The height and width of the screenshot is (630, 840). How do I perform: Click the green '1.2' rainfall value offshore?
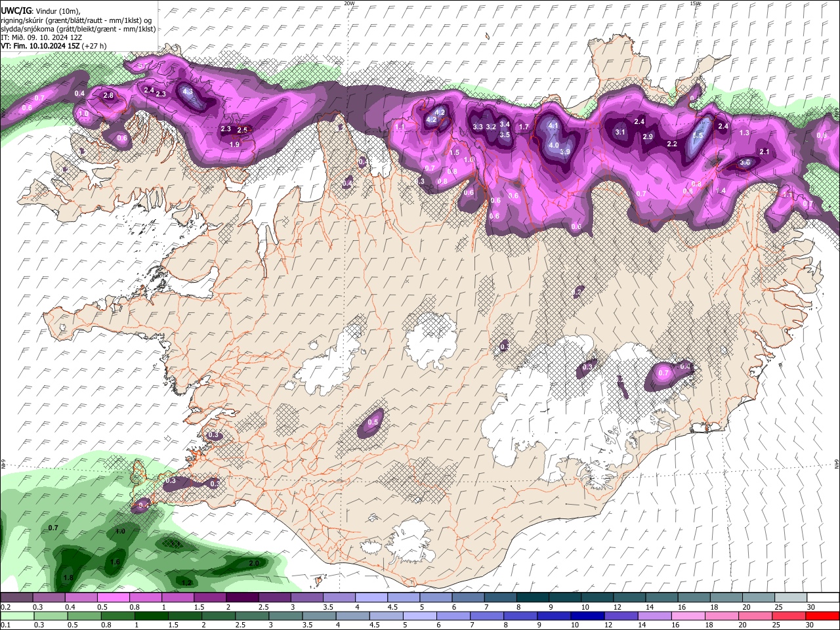[x=186, y=582]
